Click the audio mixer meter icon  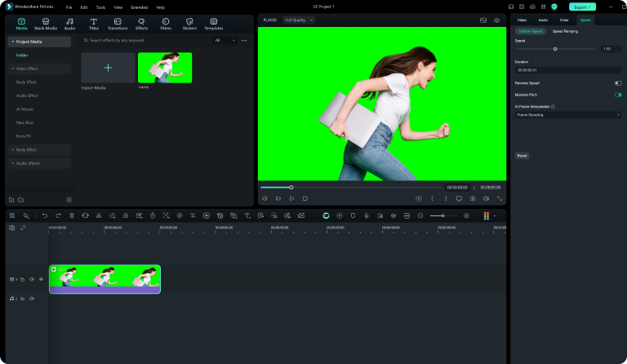[487, 215]
